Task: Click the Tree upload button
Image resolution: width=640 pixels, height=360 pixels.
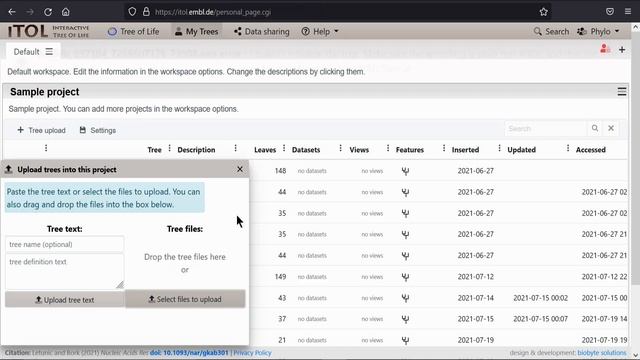Action: (41, 130)
